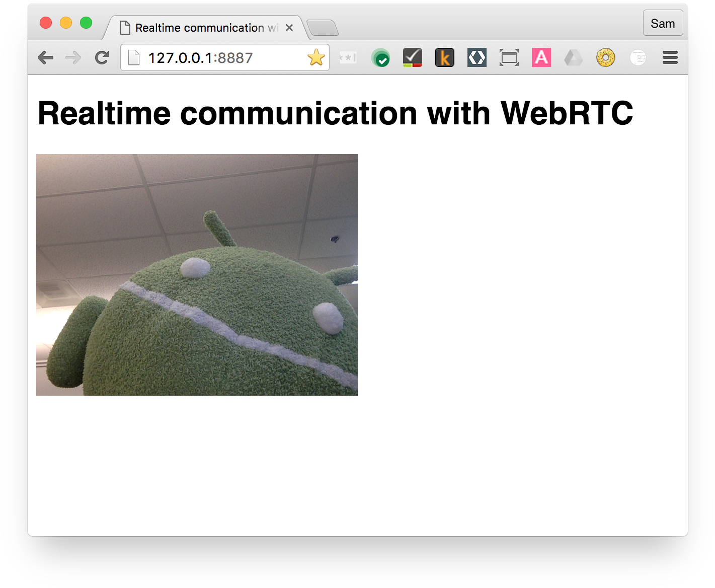
Task: Reload the current page
Action: click(102, 57)
